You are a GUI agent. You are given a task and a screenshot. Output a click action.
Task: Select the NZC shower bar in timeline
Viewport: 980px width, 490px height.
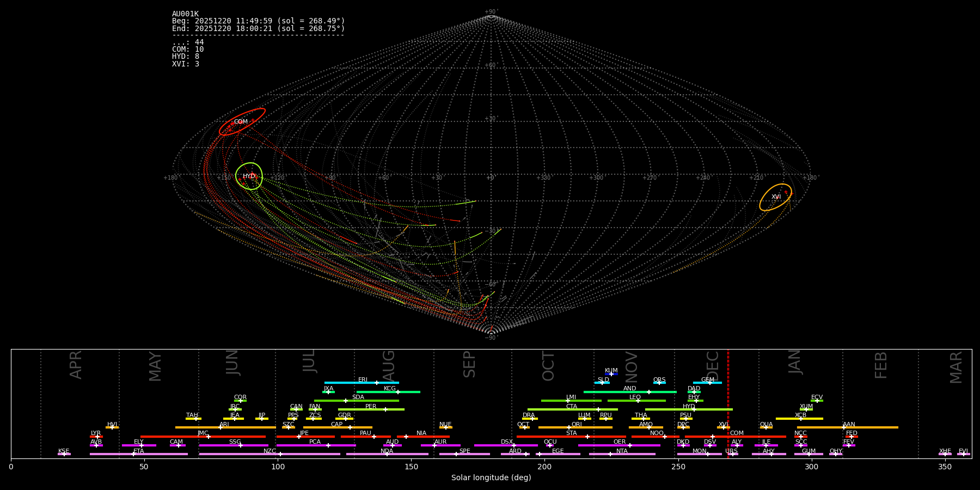pyautogui.click(x=269, y=454)
